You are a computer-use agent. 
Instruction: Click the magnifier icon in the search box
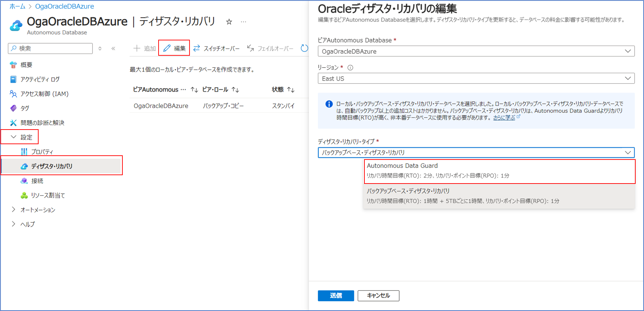tap(14, 48)
